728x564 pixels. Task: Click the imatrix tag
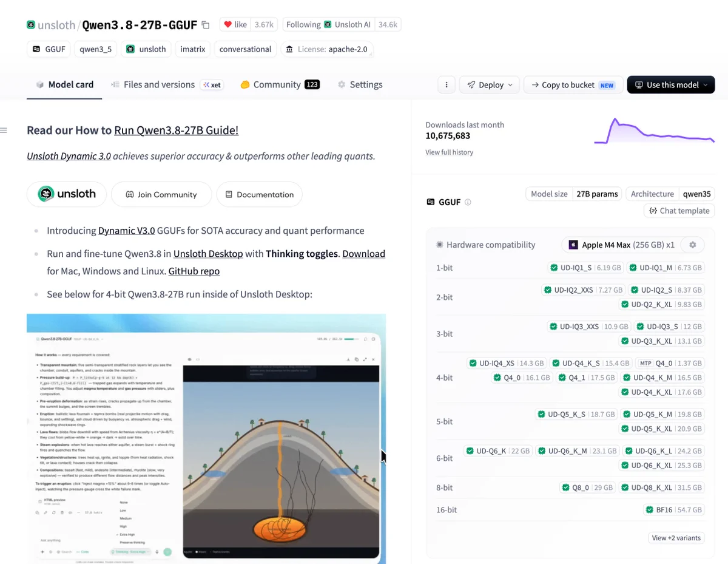(192, 49)
